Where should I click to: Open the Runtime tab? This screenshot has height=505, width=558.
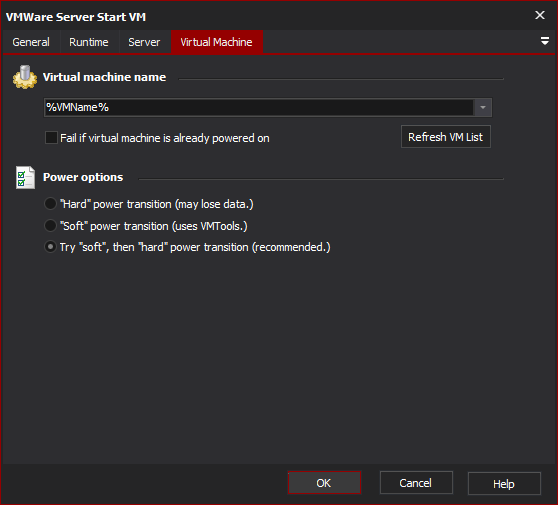(89, 42)
